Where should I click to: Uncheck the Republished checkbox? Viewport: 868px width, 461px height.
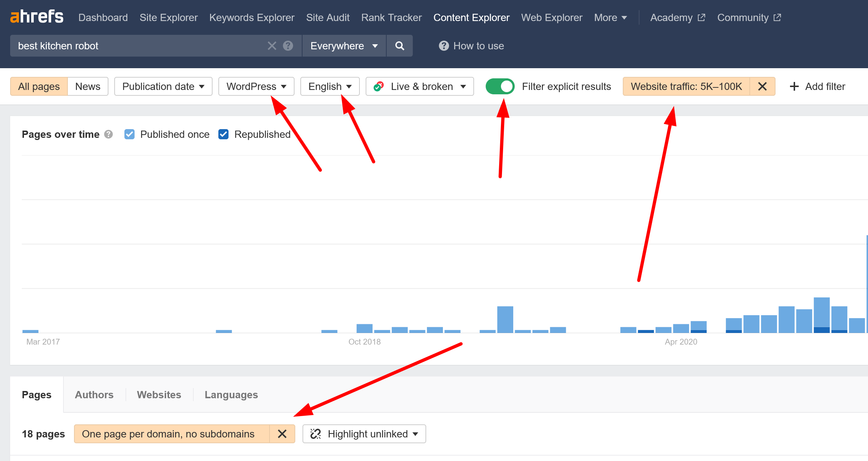pos(223,134)
